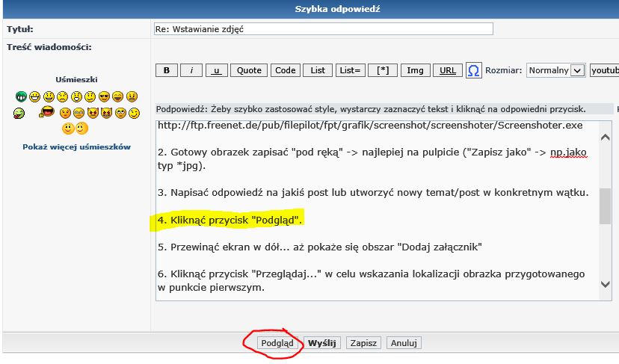Toggle underline formatting with u button
Viewport: 619px width, 364px height.
tap(216, 70)
